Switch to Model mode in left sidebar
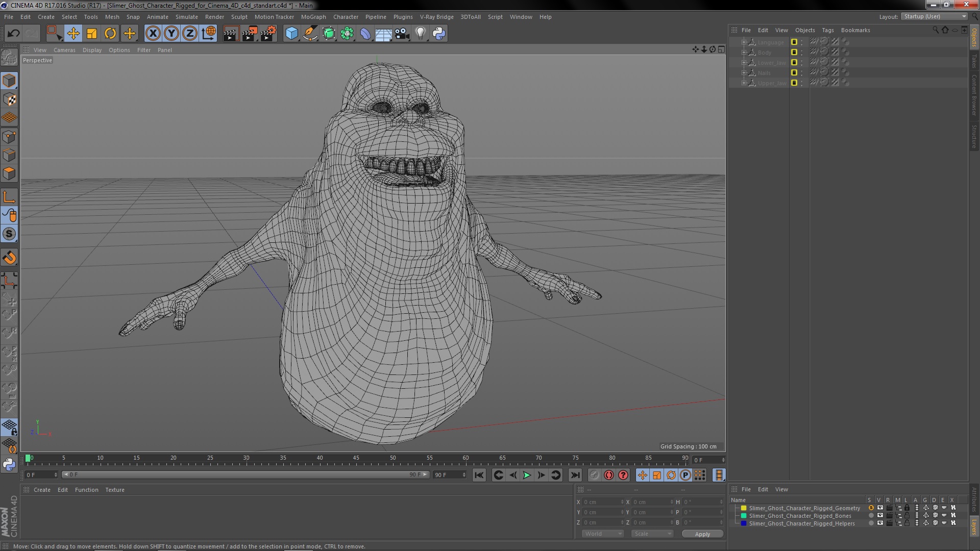Viewport: 980px width, 551px height. 9,81
